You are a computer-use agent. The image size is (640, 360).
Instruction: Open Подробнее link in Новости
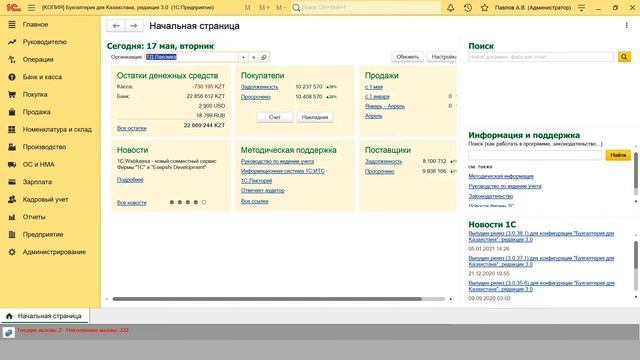click(x=130, y=180)
